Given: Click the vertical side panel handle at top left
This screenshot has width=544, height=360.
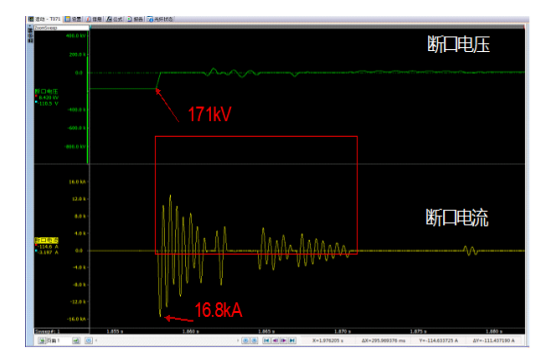Looking at the screenshot, I should coord(30,34).
